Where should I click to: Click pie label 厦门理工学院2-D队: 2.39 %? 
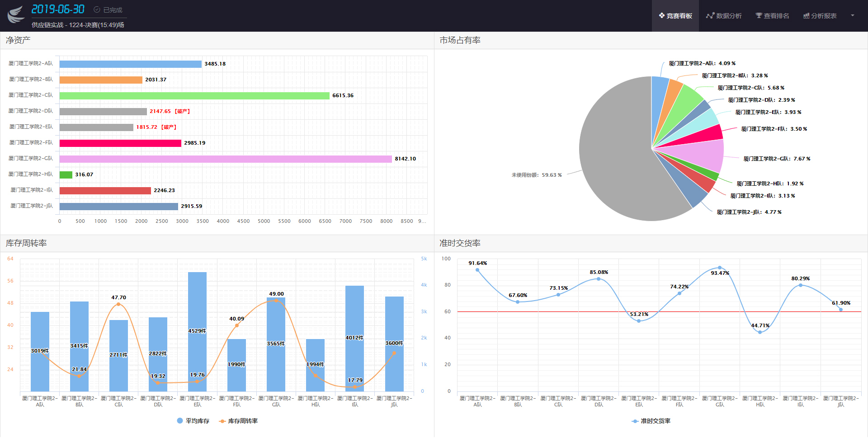click(x=761, y=100)
